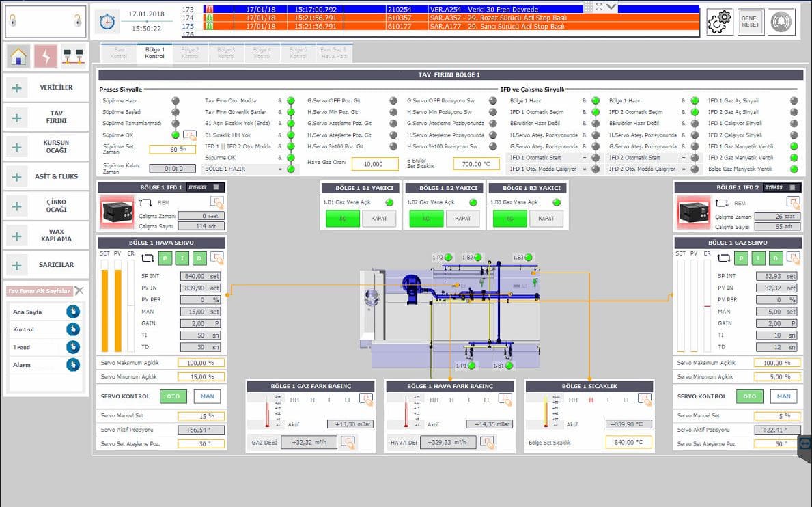This screenshot has width=812, height=507.
Task: Open Gaz Debi detail popup icon
Action: 348,443
